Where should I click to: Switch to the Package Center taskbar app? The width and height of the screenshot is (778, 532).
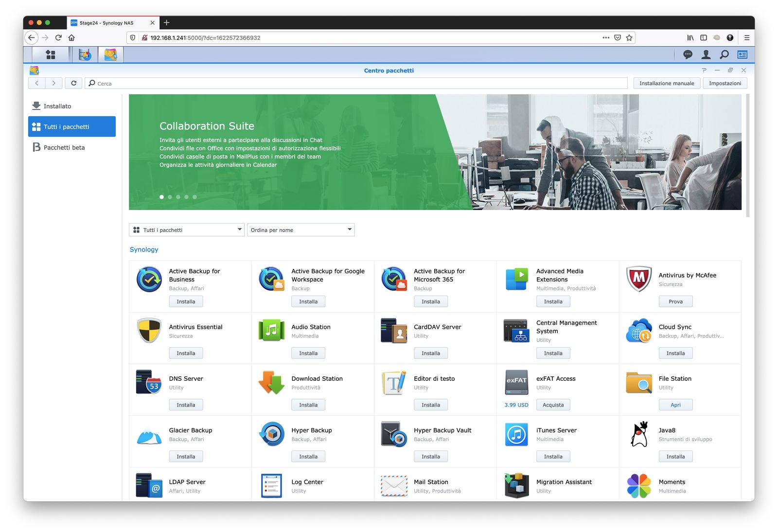111,54
